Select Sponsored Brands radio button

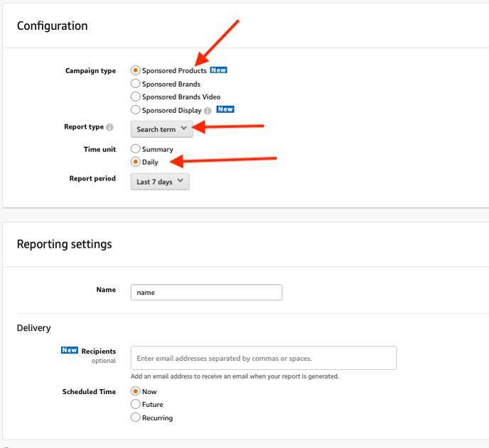[x=135, y=84]
